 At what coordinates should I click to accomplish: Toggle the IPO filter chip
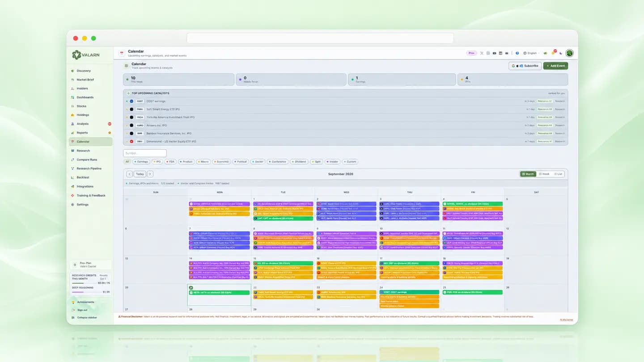click(157, 162)
